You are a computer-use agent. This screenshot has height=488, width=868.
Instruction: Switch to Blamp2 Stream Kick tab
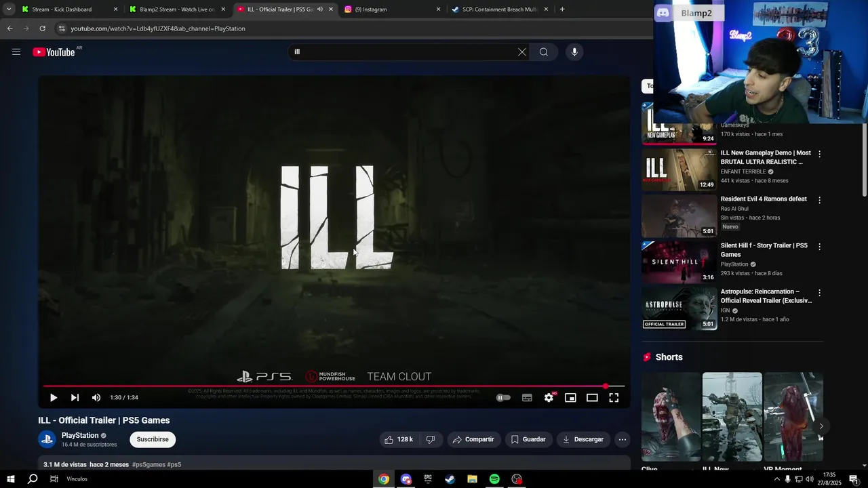tap(176, 9)
